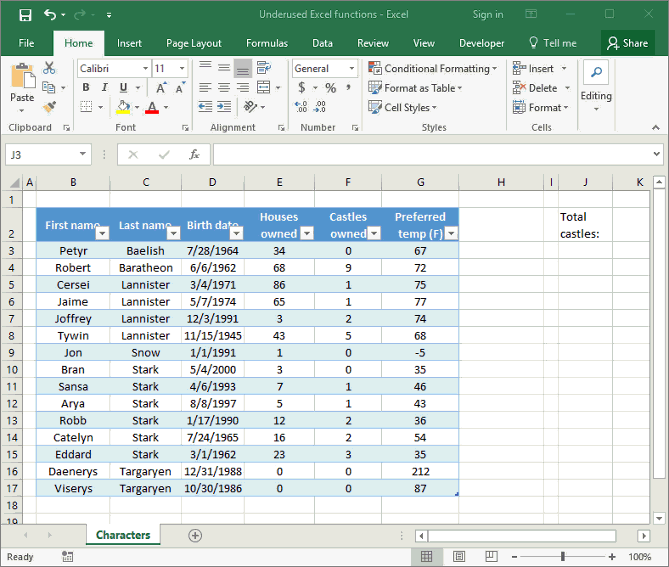Open the Last name column filter dropdown
The width and height of the screenshot is (669, 567).
[173, 233]
